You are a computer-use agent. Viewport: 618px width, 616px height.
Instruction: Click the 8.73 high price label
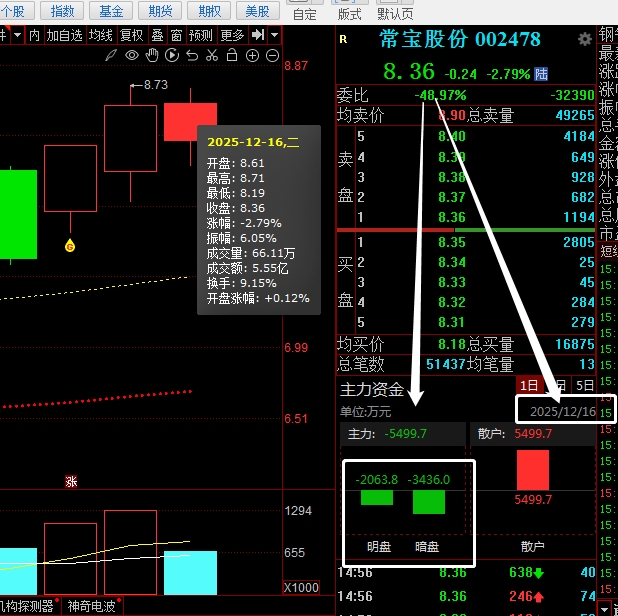(156, 85)
